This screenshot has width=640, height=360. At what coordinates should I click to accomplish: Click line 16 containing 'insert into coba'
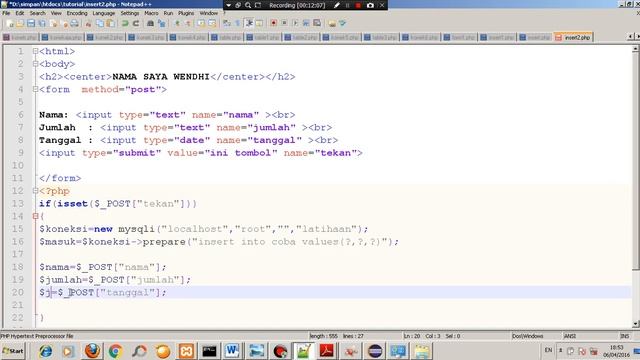point(219,242)
